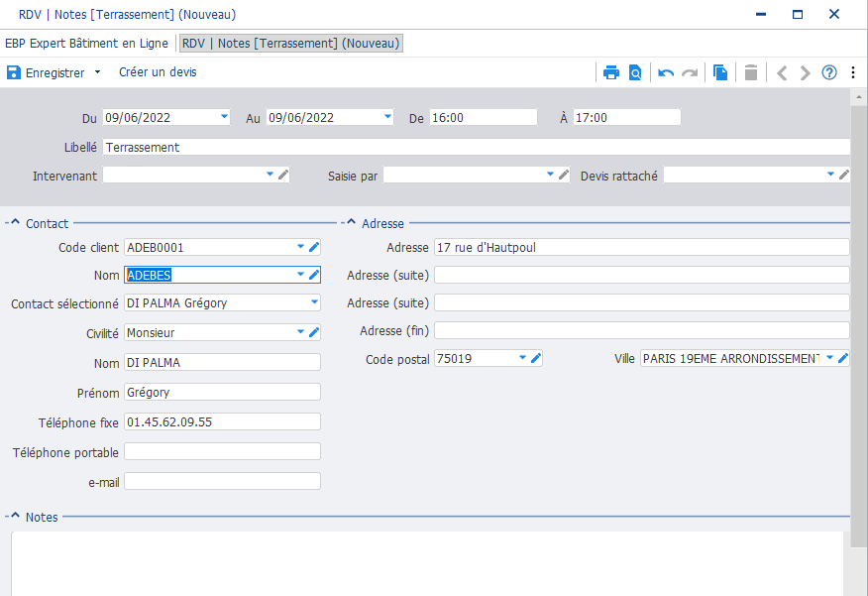The image size is (868, 596).
Task: Click the duplicate document icon
Action: (720, 72)
